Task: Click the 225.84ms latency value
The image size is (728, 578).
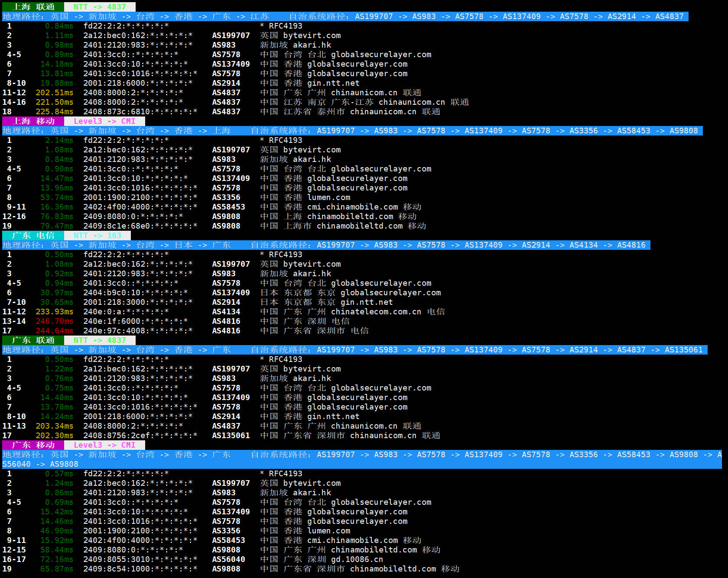Action: pos(55,112)
